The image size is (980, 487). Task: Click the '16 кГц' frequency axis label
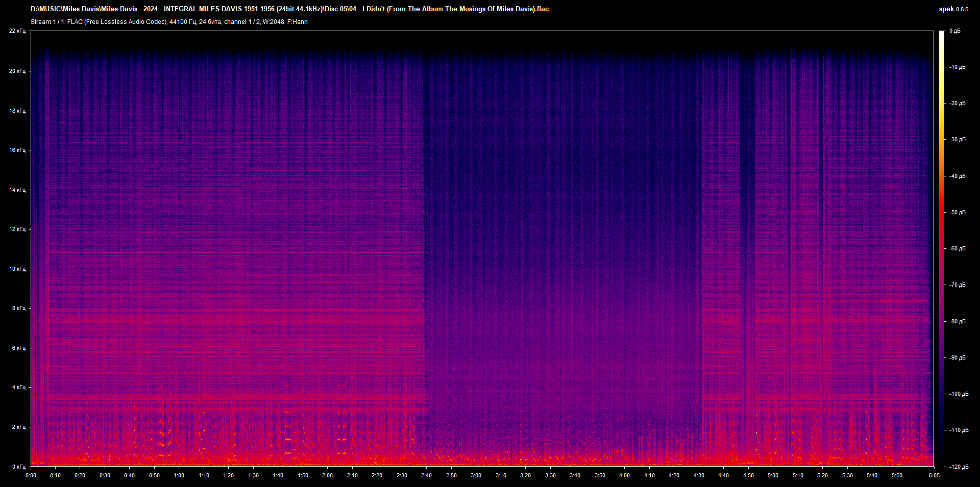point(17,150)
